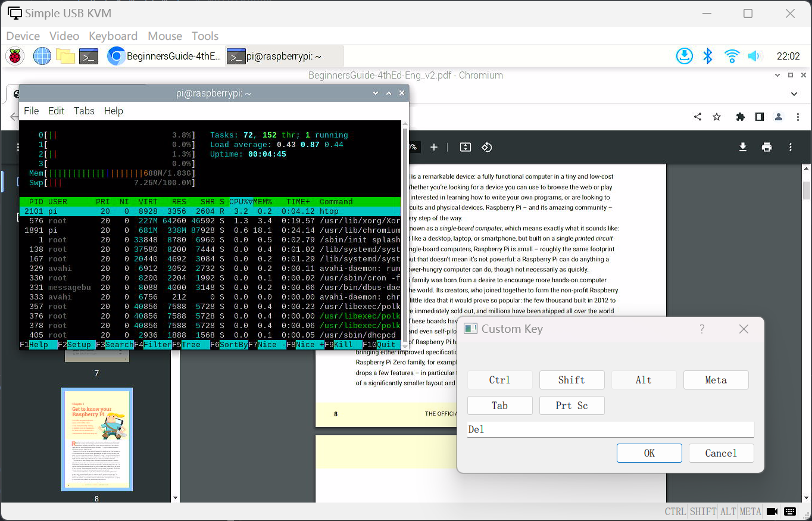
Task: Open the KVM Device menu
Action: pyautogui.click(x=23, y=36)
